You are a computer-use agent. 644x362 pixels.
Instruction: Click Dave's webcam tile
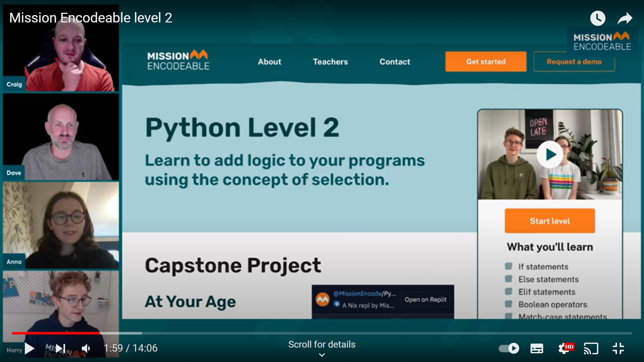pos(61,137)
